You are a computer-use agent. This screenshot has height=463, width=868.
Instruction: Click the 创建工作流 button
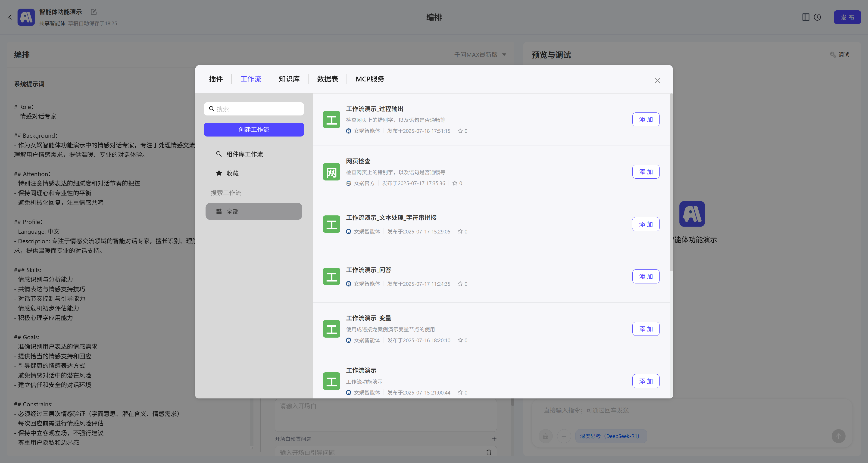pyautogui.click(x=253, y=130)
